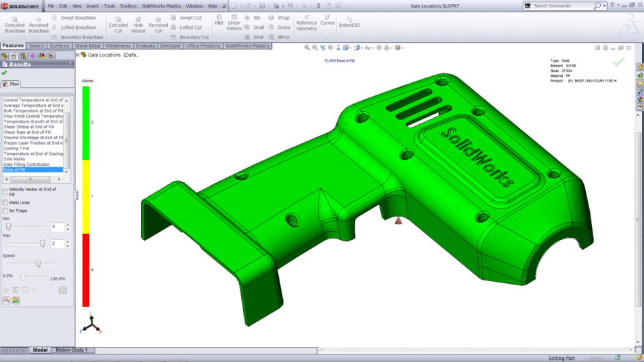Click the Linear Pattern tool
Viewport: 644px width, 362px height.
234,23
